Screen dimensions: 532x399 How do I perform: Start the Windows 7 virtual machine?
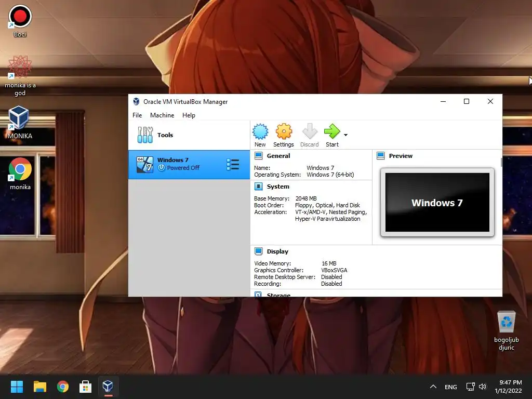[332, 135]
